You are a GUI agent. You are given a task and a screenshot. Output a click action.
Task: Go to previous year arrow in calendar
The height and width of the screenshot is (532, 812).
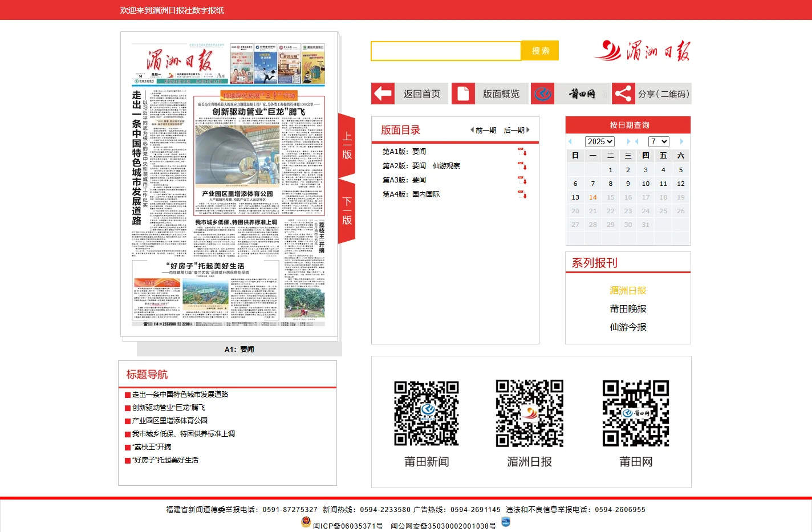(570, 141)
